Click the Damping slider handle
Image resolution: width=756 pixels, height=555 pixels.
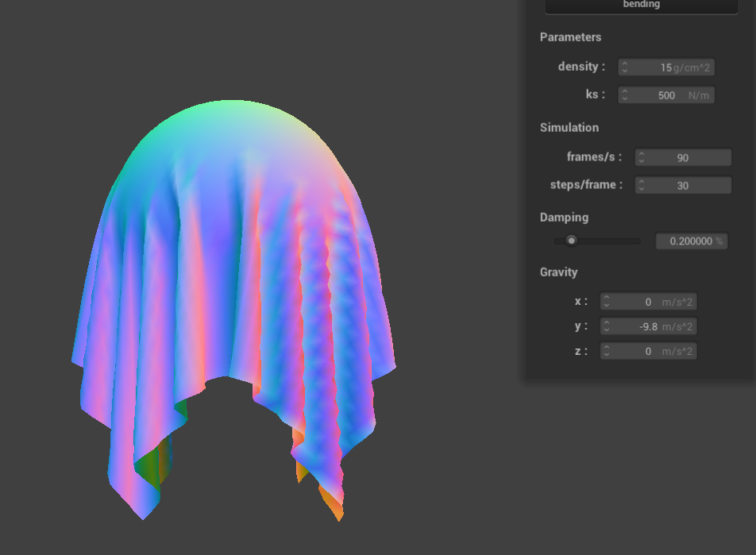pos(571,241)
